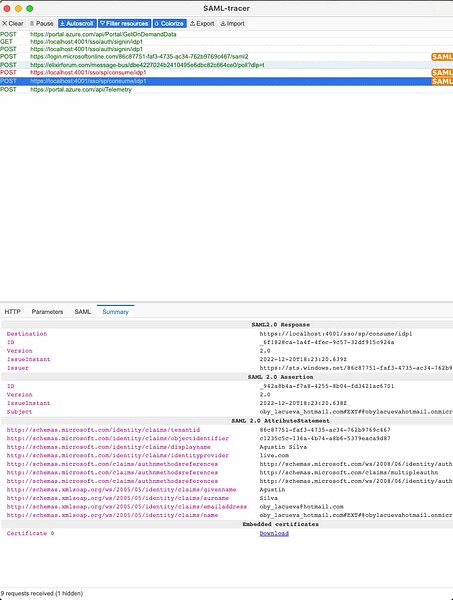Click the Issuer label
Viewport: 453px width, 600px height.
click(x=18, y=368)
